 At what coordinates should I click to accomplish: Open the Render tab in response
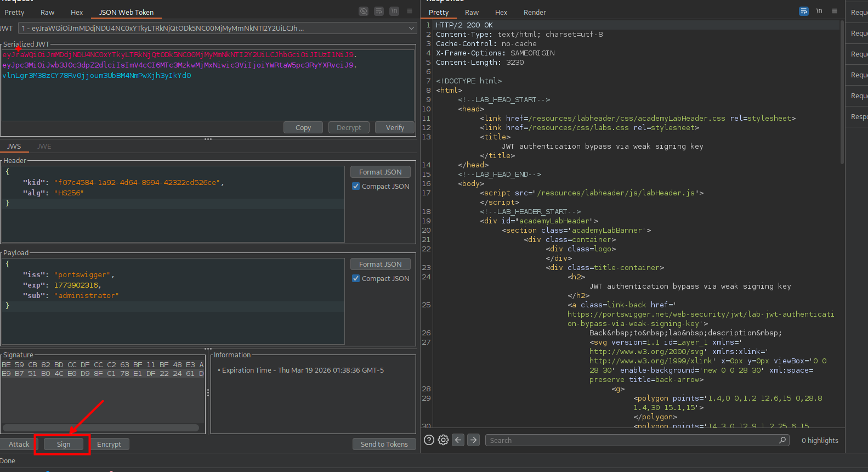click(x=535, y=12)
